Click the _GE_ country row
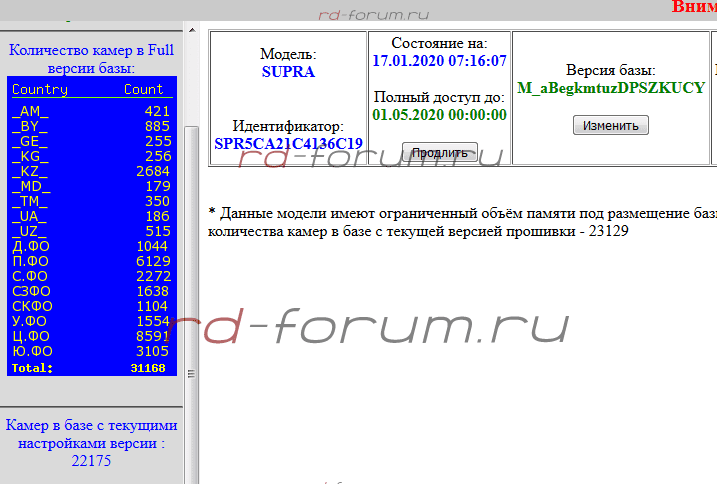This screenshot has width=717, height=484. tap(91, 141)
